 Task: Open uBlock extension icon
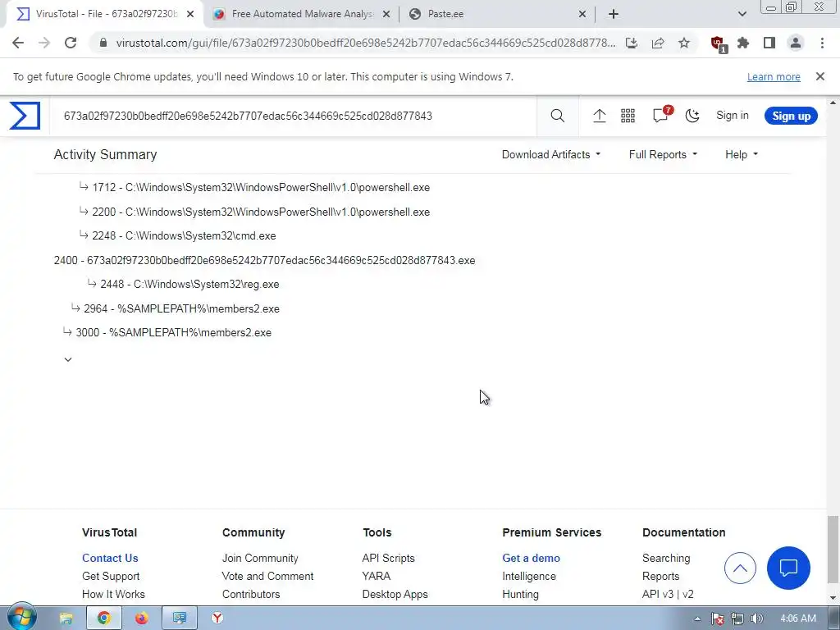pos(718,44)
